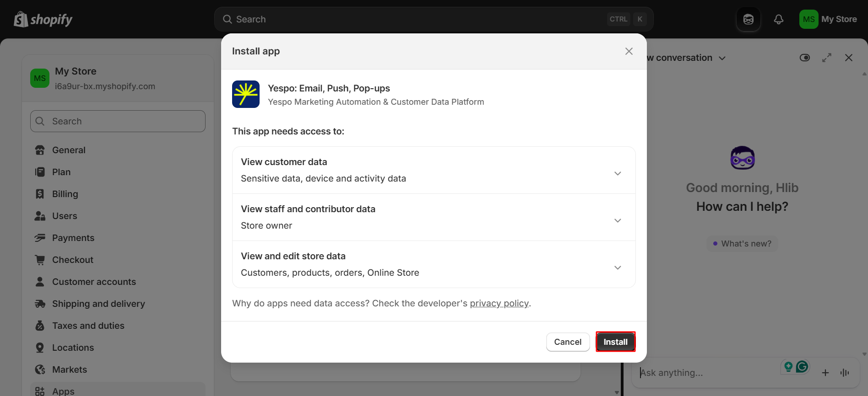Screen dimensions: 868x396
Task: Expand the Sidekick panel to full size
Action: (x=827, y=58)
